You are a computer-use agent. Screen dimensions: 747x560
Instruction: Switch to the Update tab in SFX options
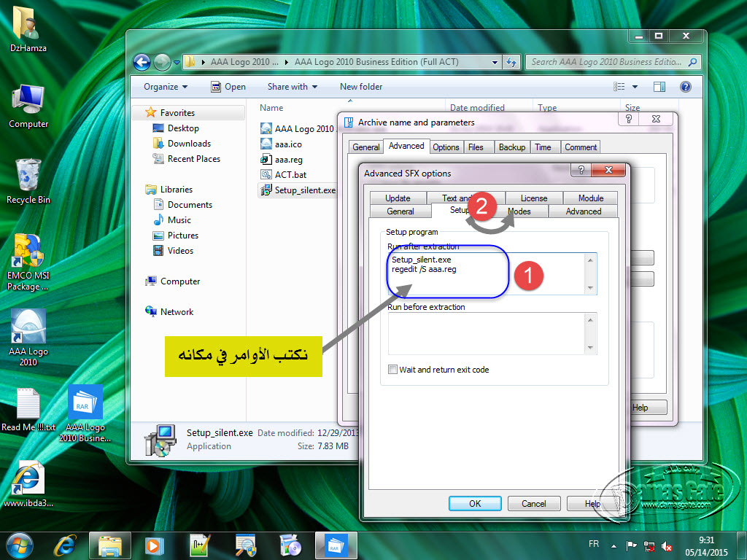pyautogui.click(x=398, y=198)
